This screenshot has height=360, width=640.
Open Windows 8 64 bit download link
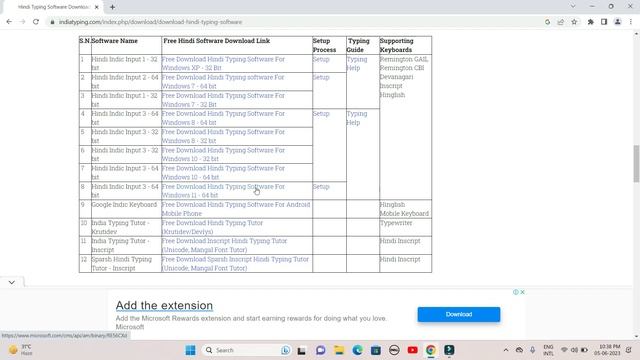pos(223,118)
